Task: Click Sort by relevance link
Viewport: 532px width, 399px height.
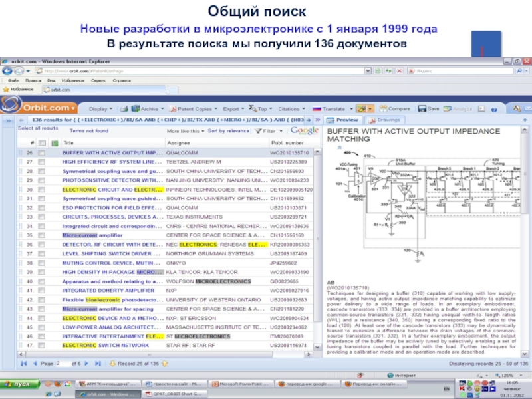Action: point(228,131)
